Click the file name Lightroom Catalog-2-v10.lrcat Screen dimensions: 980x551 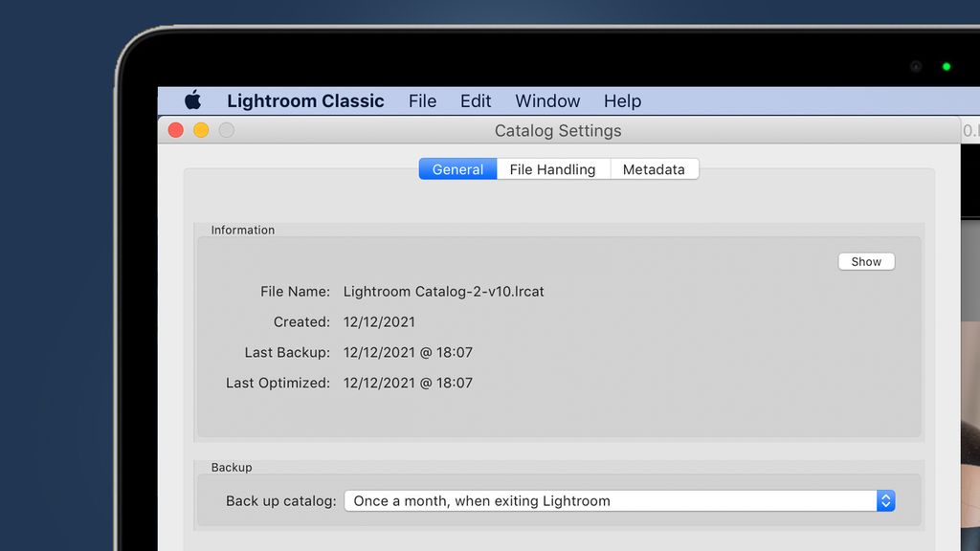[x=444, y=291]
